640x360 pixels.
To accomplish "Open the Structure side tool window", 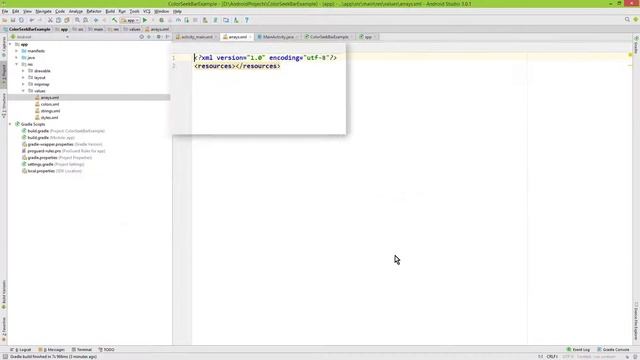I will point(4,105).
